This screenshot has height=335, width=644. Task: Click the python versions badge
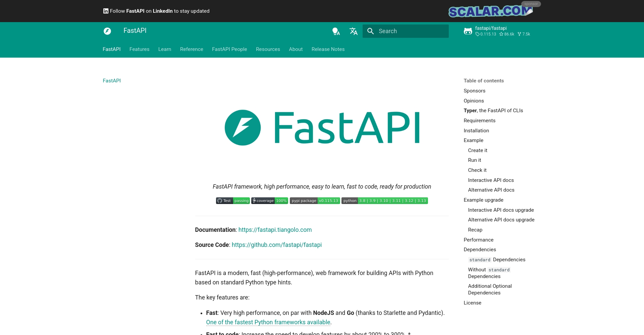tap(385, 201)
